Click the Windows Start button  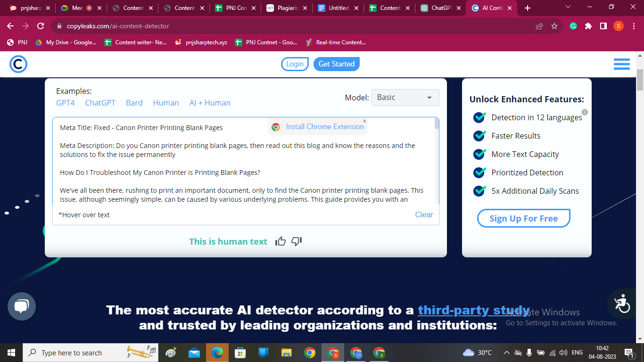coord(11,353)
